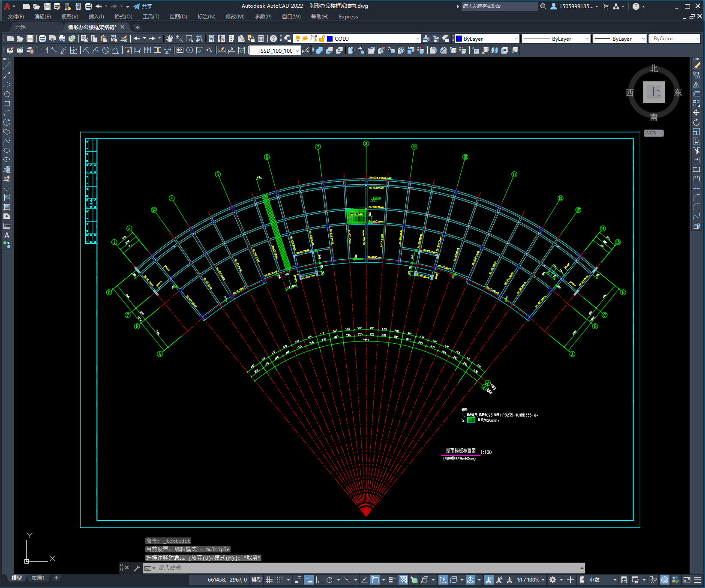Click the Diameter dimension tool

pyautogui.click(x=105, y=50)
